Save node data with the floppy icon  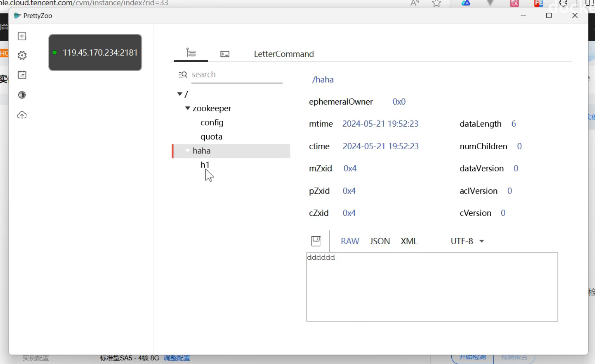[x=316, y=241]
